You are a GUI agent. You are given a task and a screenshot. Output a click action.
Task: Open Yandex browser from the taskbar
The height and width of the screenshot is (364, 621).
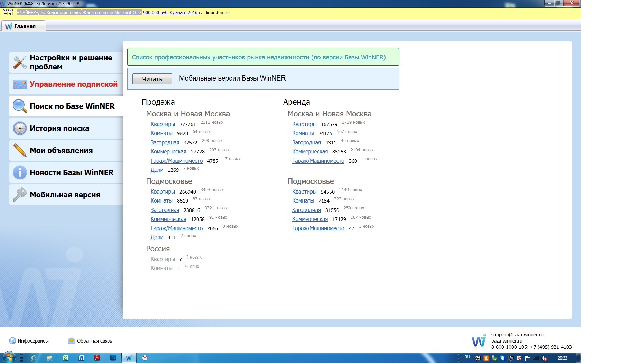pos(145,358)
